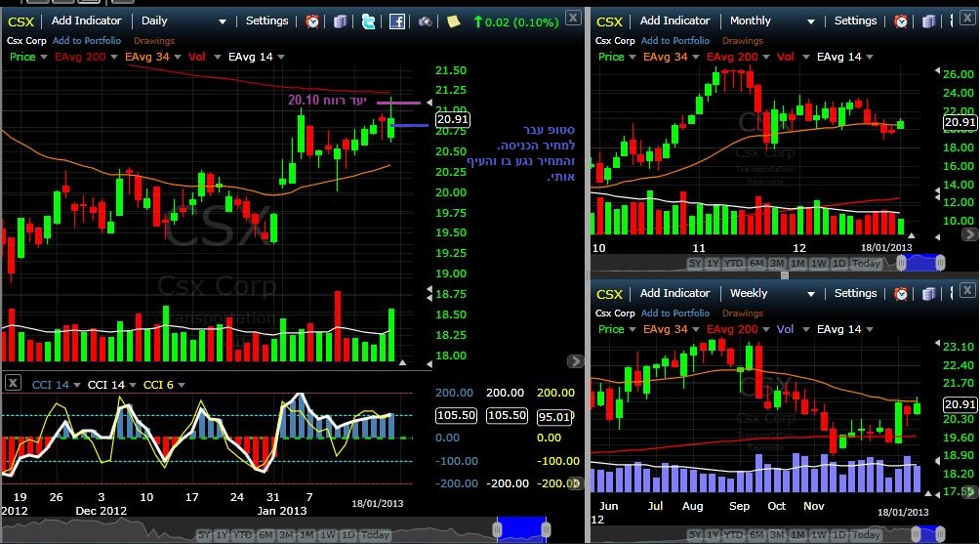Click blue range slider in Weekly chart timeline
This screenshot has height=544, width=980.
click(928, 534)
